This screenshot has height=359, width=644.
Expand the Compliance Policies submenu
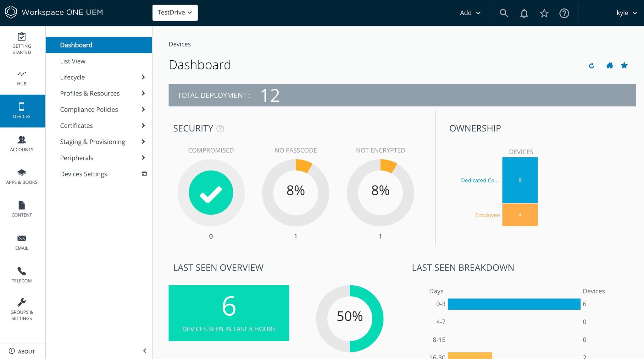pos(89,109)
